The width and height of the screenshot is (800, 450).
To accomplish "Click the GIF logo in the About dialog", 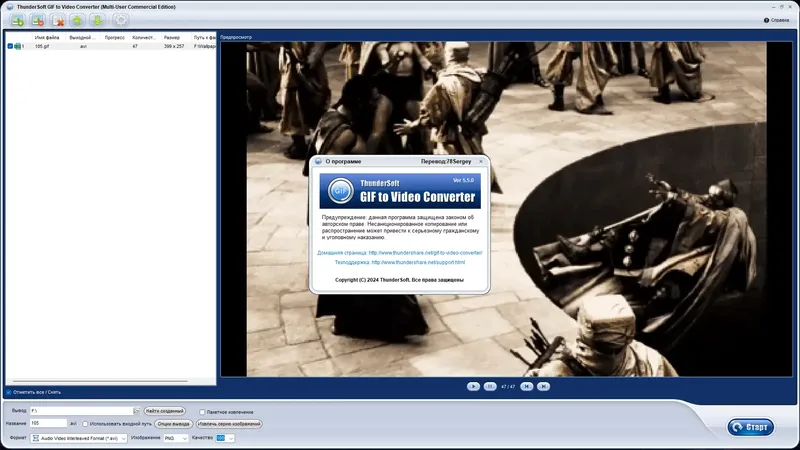I will coord(340,191).
